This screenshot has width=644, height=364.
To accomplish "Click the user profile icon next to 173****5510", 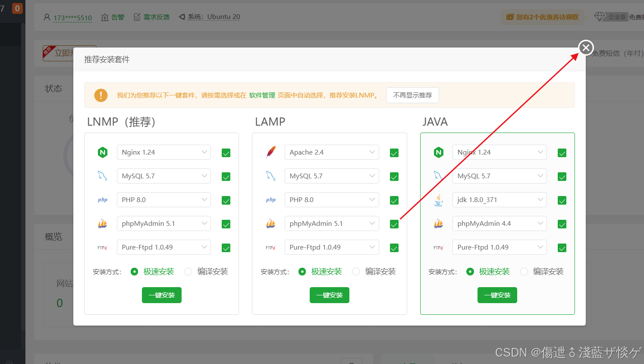I will tap(47, 17).
